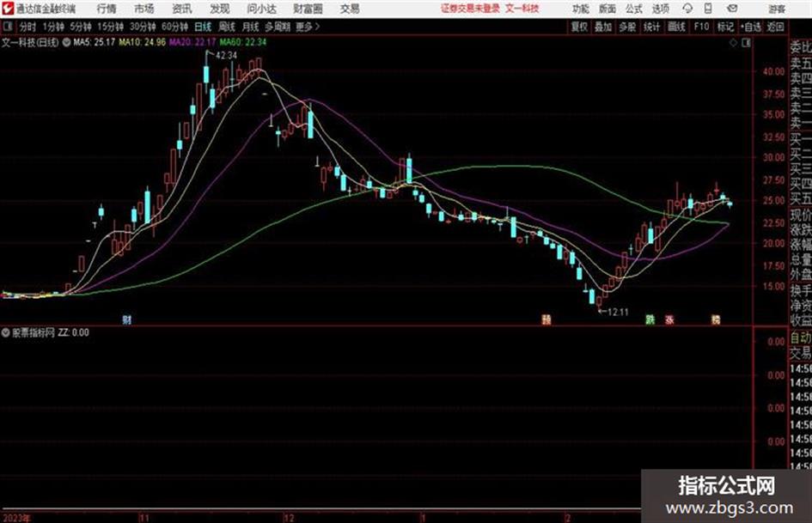The height and width of the screenshot is (523, 812).
Task: Open the 公式 menu
Action: point(634,9)
